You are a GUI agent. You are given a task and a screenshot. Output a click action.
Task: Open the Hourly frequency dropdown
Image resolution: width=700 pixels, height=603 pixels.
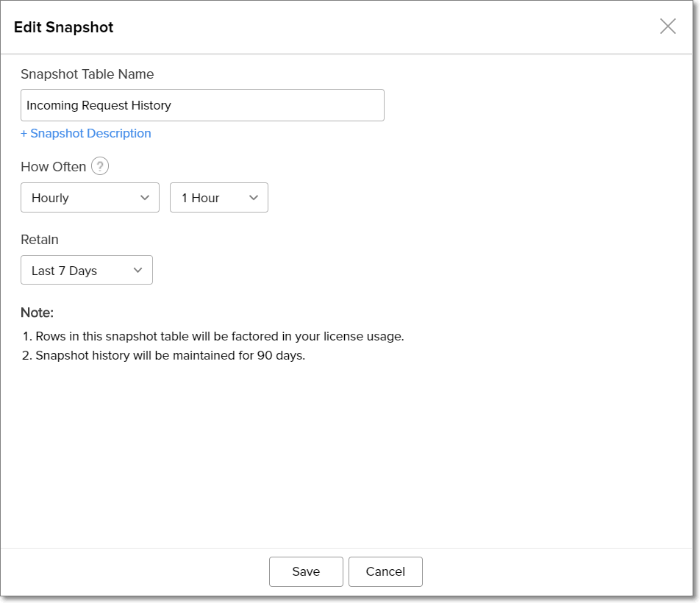[x=90, y=198]
